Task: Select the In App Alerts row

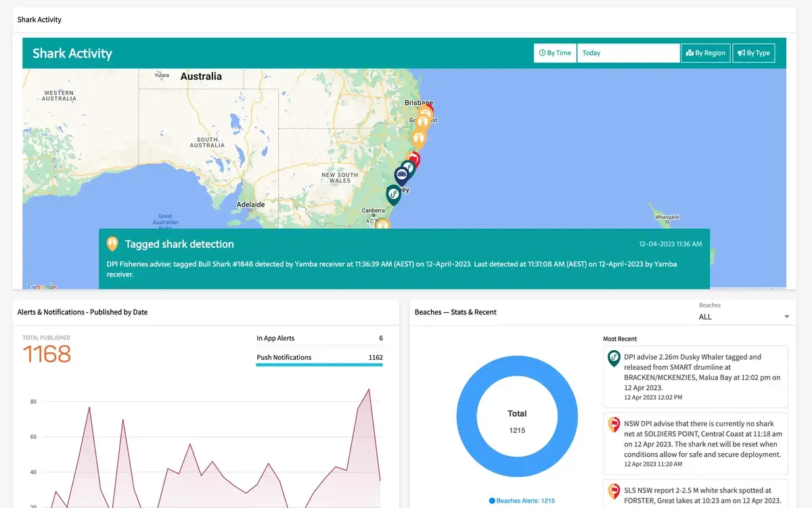Action: tap(319, 338)
